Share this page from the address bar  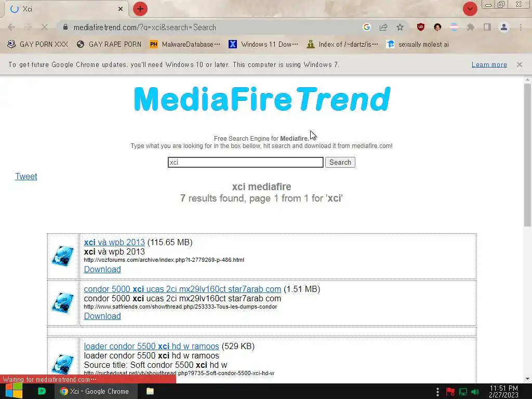pos(383,27)
